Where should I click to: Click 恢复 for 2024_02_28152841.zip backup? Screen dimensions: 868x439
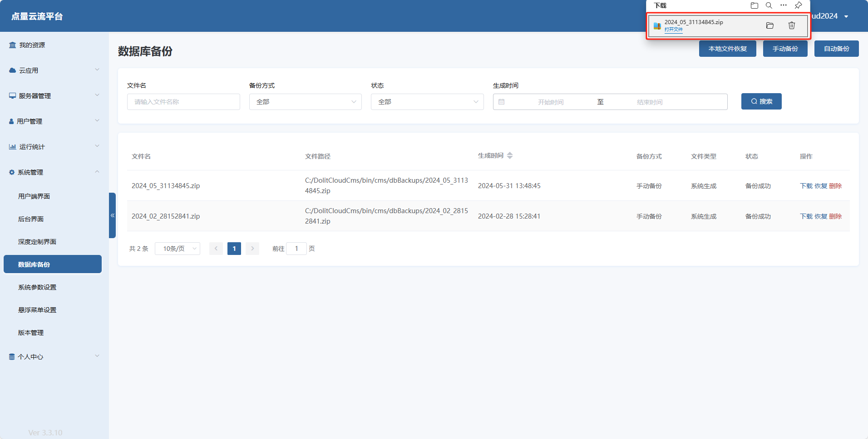coord(821,216)
